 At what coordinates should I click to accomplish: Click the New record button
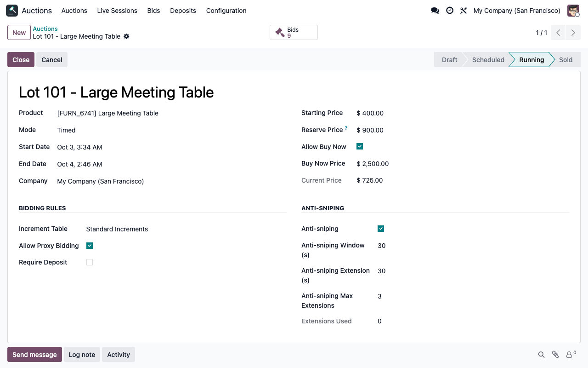(19, 33)
